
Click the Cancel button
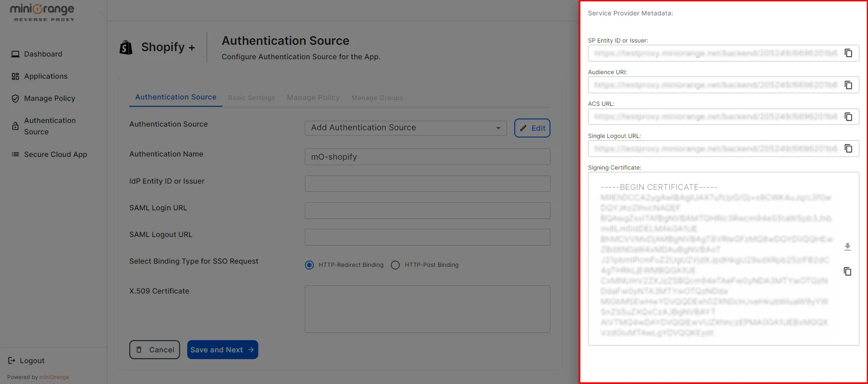[155, 350]
